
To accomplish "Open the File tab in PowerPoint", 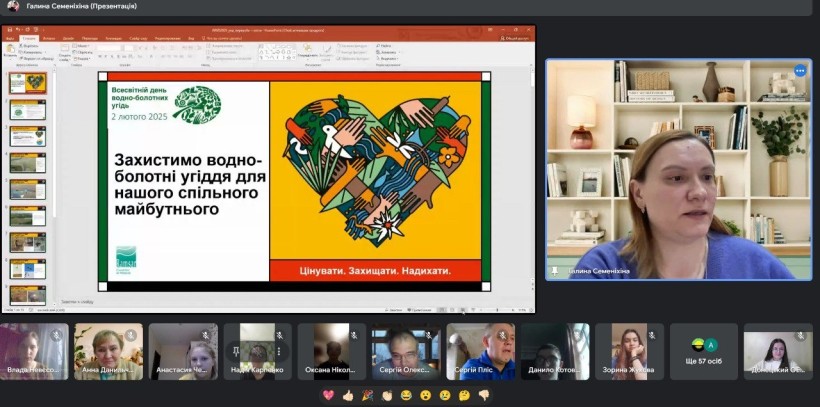I will pyautogui.click(x=9, y=39).
